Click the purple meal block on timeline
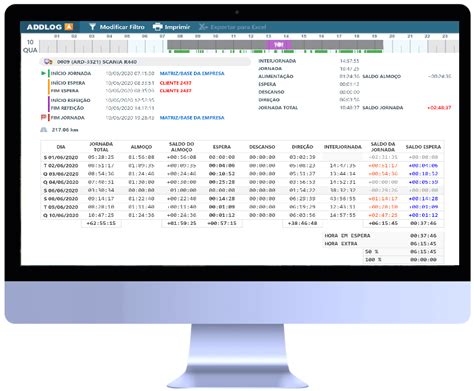This screenshot has width=474, height=391. (x=279, y=45)
